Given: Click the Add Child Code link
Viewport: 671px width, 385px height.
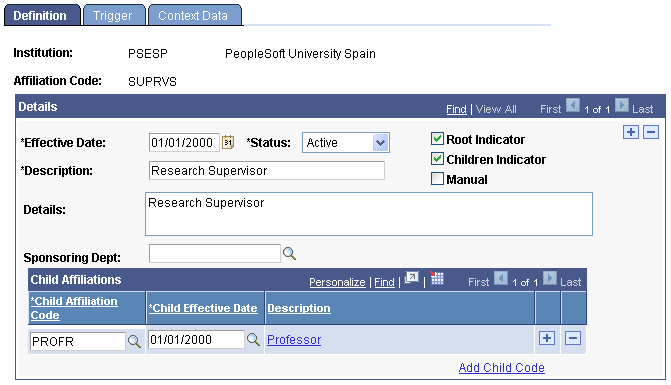Looking at the screenshot, I should [502, 367].
